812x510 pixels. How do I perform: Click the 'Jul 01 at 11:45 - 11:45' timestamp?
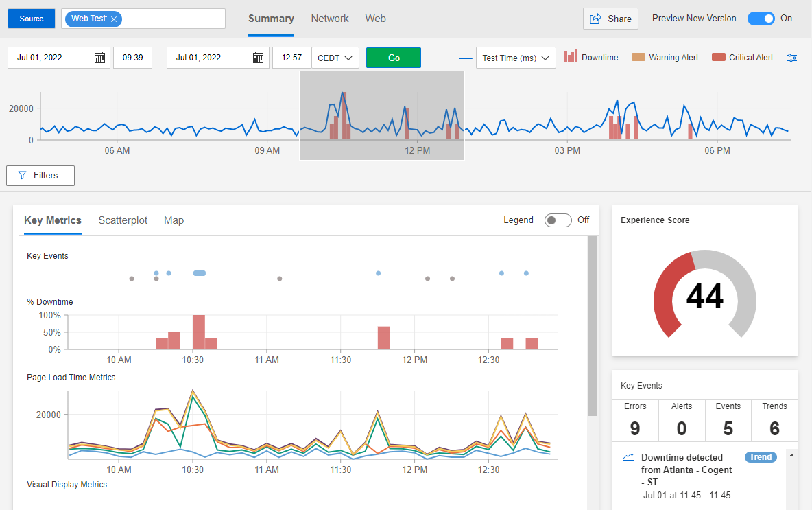686,495
